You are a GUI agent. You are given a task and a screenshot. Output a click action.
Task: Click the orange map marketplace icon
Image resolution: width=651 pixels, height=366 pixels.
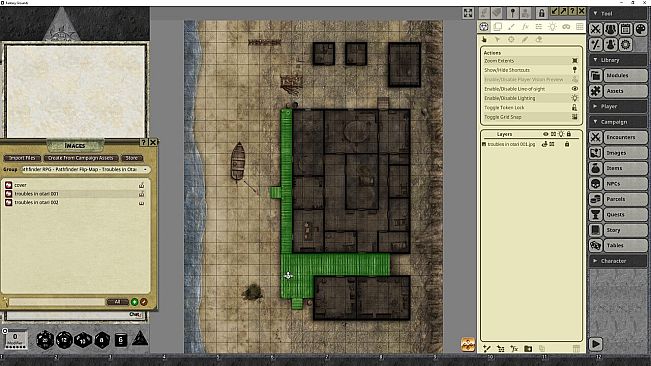[x=468, y=344]
